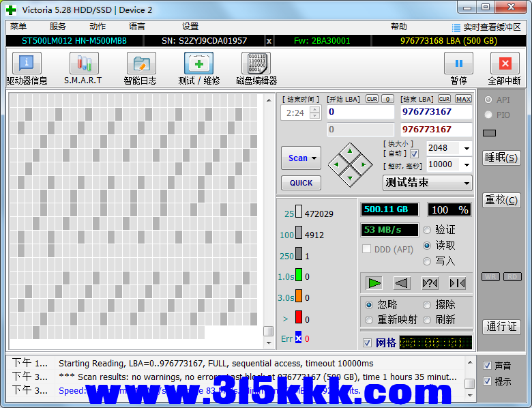Click the log panel scroll up arrow

pos(470,362)
